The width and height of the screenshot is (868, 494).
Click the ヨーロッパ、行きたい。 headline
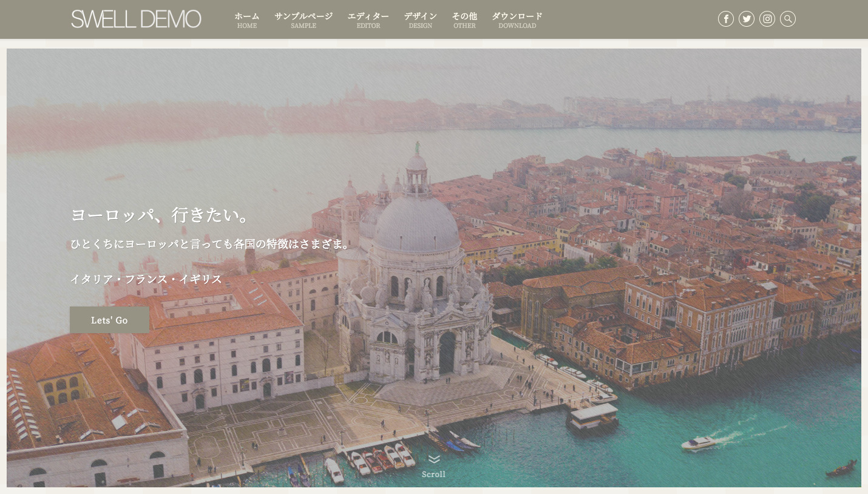click(161, 215)
